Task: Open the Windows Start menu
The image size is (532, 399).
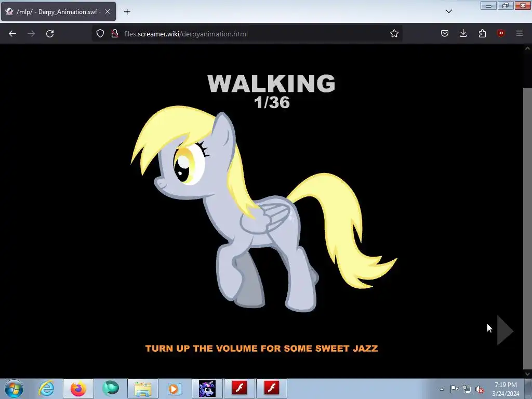Action: pyautogui.click(x=14, y=389)
